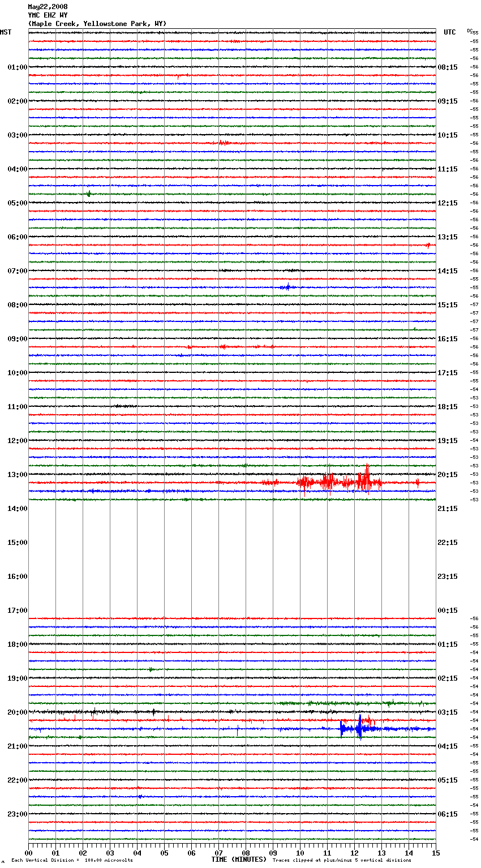
Task: Click the UTC time zone label
Action: coord(449,32)
